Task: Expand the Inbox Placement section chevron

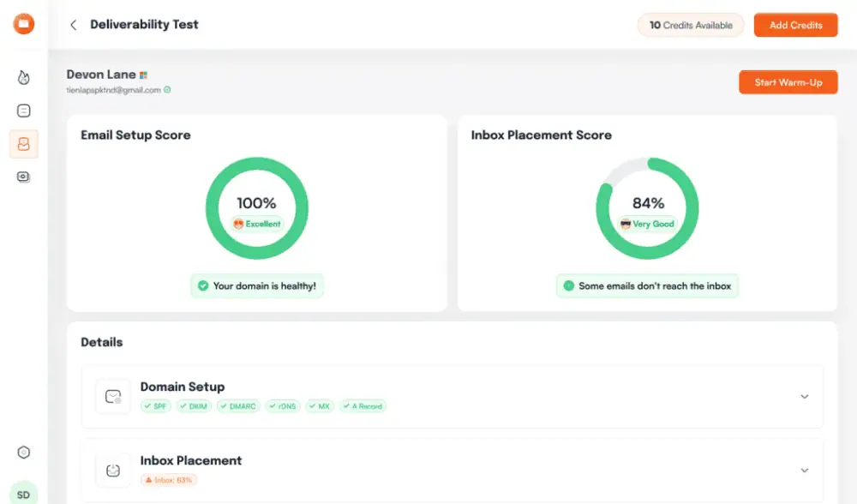Action: tap(804, 471)
